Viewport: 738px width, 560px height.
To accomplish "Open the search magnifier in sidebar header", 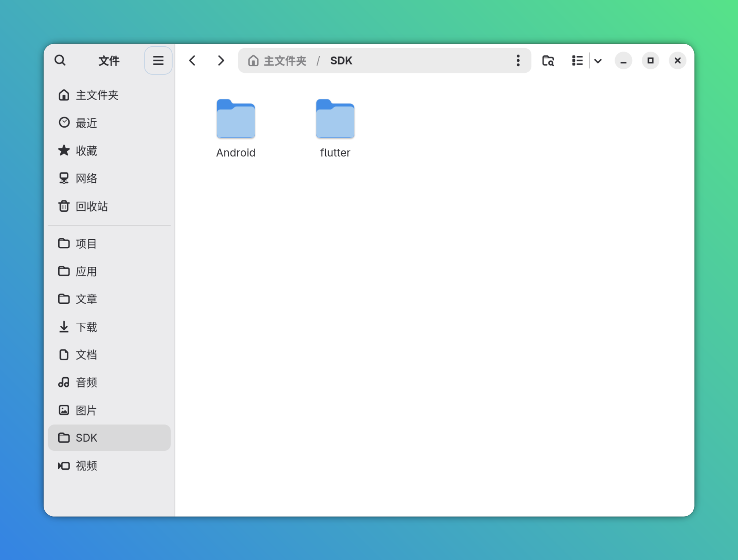I will pyautogui.click(x=60, y=60).
